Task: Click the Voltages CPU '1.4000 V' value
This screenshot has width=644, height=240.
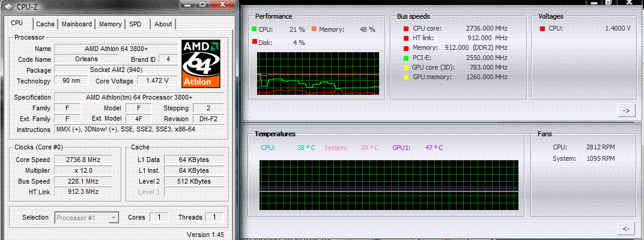Action: click(618, 29)
